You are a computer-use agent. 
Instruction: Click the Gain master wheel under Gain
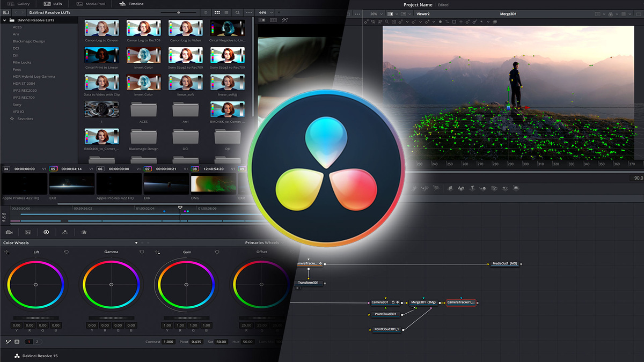tap(187, 318)
